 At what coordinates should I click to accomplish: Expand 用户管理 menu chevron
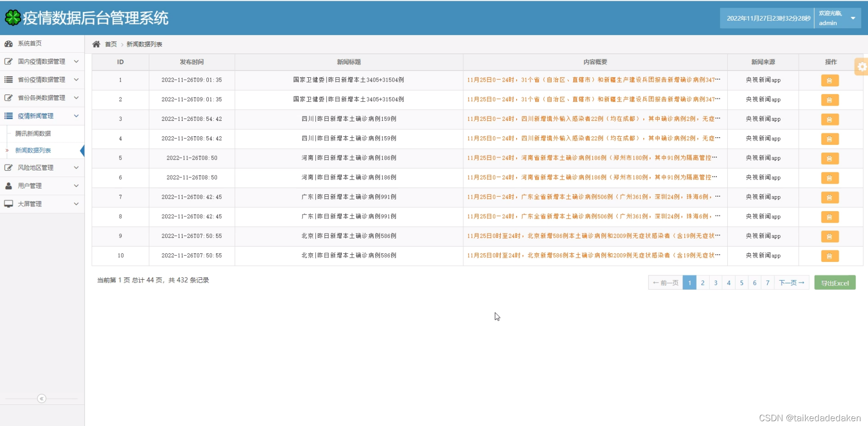(76, 186)
